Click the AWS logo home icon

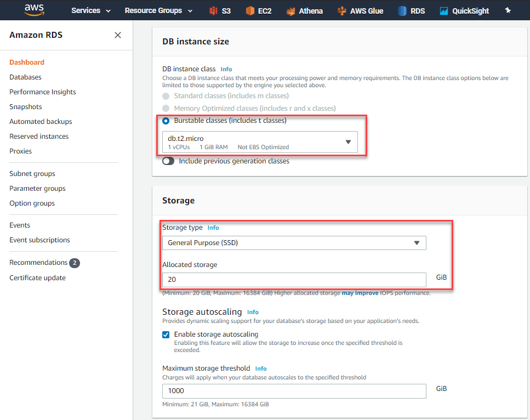(34, 10)
